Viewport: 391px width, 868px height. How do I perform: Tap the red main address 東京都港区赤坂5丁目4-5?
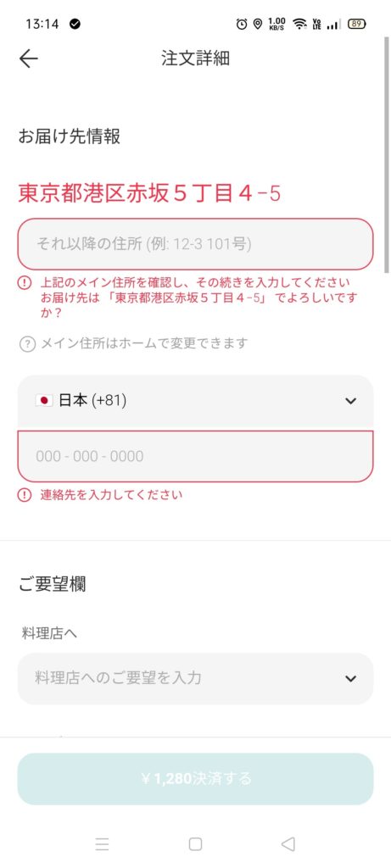149,194
